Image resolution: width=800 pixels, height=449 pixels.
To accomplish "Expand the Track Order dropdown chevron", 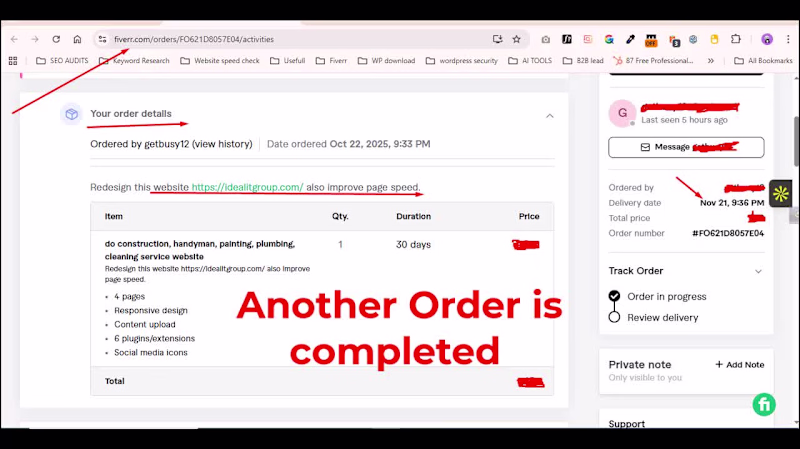I will pos(758,271).
